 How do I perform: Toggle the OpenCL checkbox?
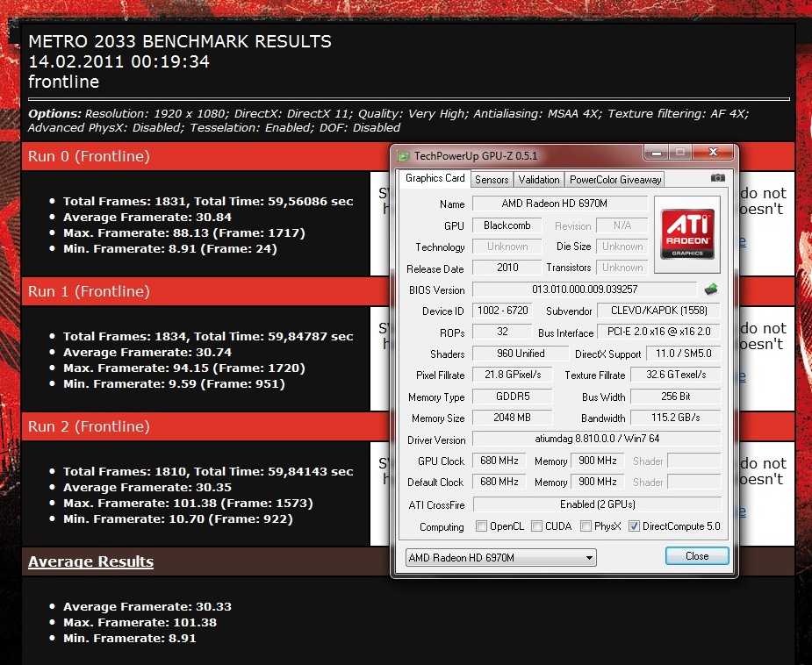coord(481,526)
